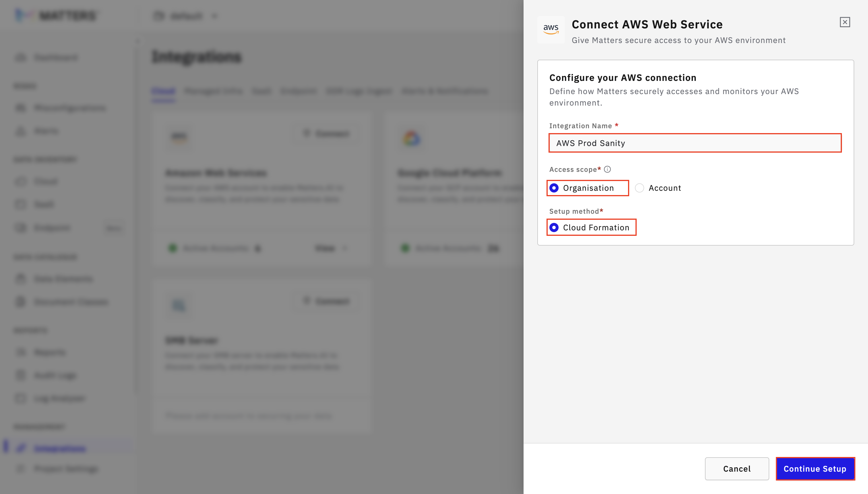The image size is (868, 494).
Task: Click the Cloud inventory sidebar icon
Action: (21, 182)
